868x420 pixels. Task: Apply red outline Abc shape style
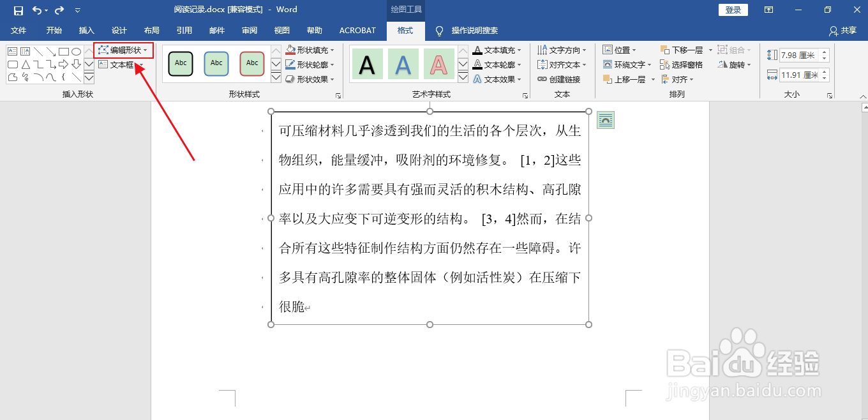click(252, 63)
